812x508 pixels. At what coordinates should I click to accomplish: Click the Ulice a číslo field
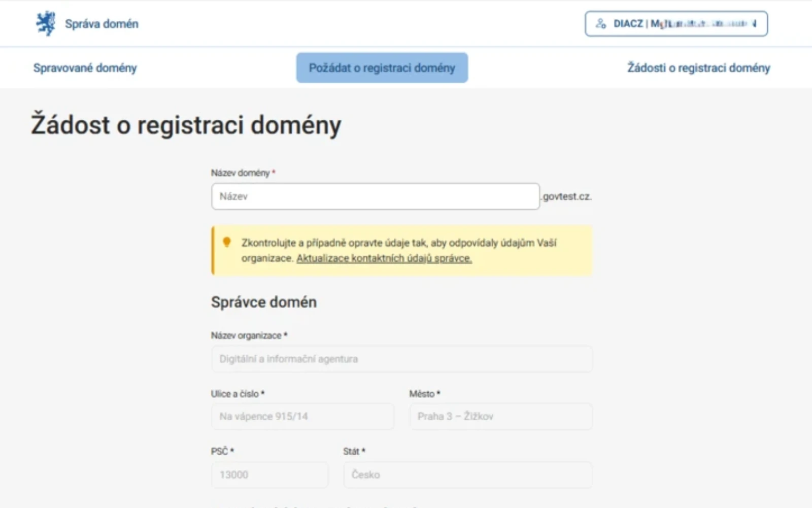[302, 417]
